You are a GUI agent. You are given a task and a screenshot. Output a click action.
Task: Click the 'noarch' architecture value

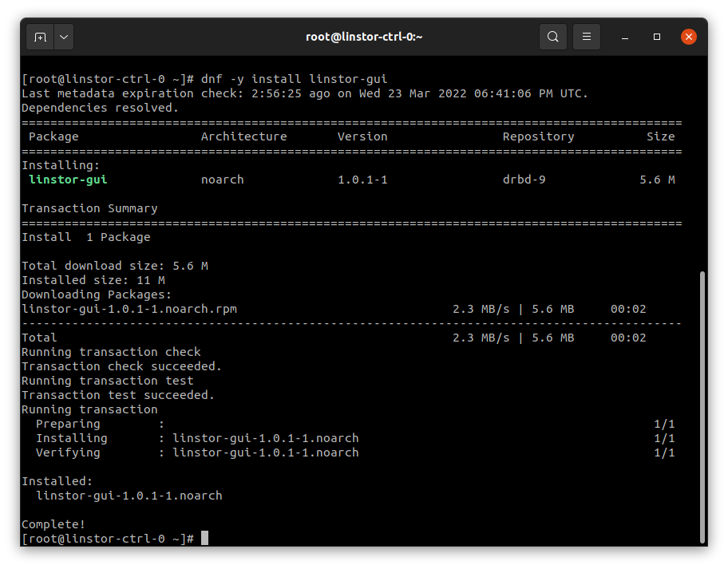223,180
